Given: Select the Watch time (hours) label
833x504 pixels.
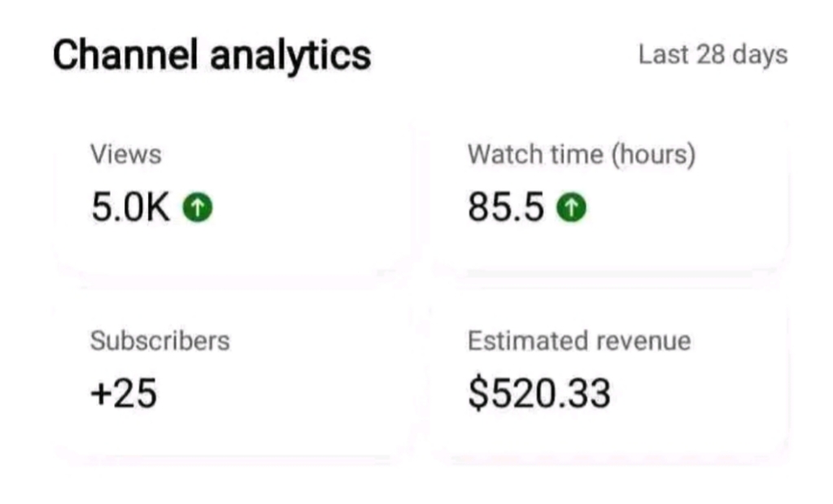Looking at the screenshot, I should coord(581,154).
